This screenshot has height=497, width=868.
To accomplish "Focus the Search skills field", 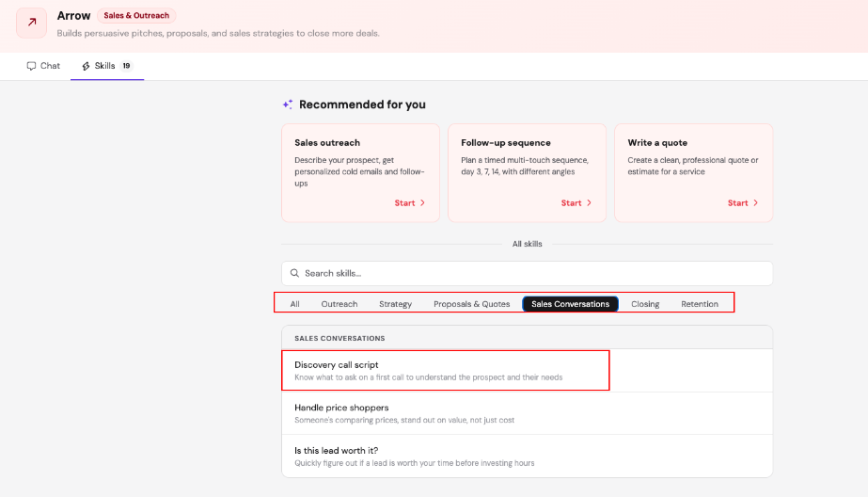I will click(527, 273).
